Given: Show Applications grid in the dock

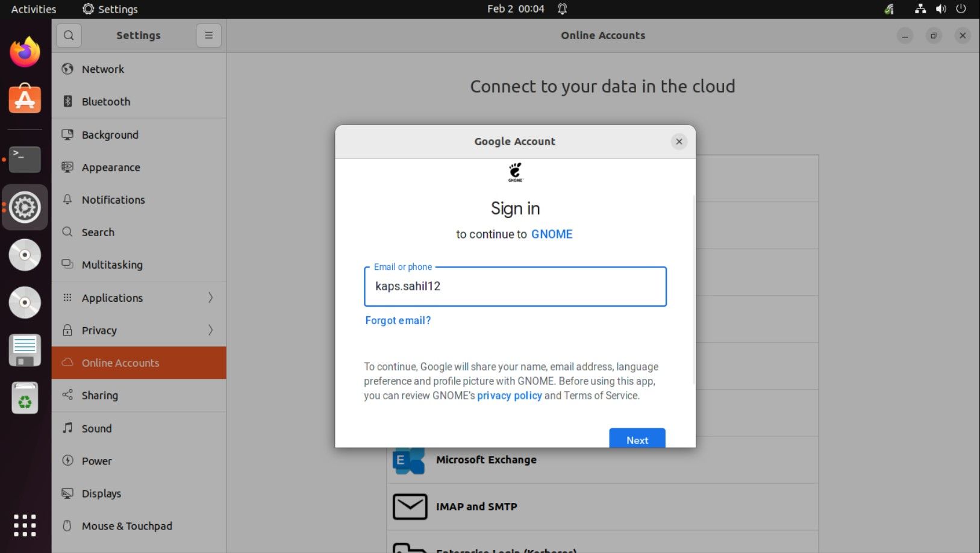Looking at the screenshot, I should click(25, 525).
